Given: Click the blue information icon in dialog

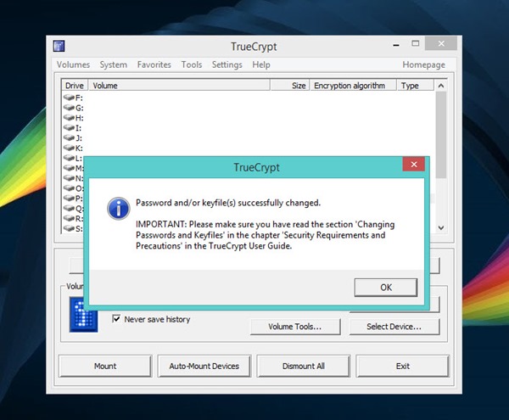Looking at the screenshot, I should tap(119, 209).
